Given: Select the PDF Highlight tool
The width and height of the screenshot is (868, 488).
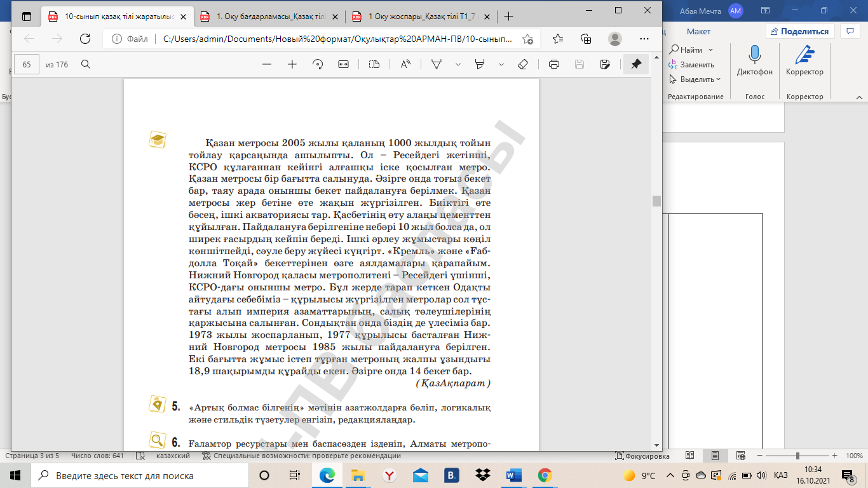Looking at the screenshot, I should point(480,64).
